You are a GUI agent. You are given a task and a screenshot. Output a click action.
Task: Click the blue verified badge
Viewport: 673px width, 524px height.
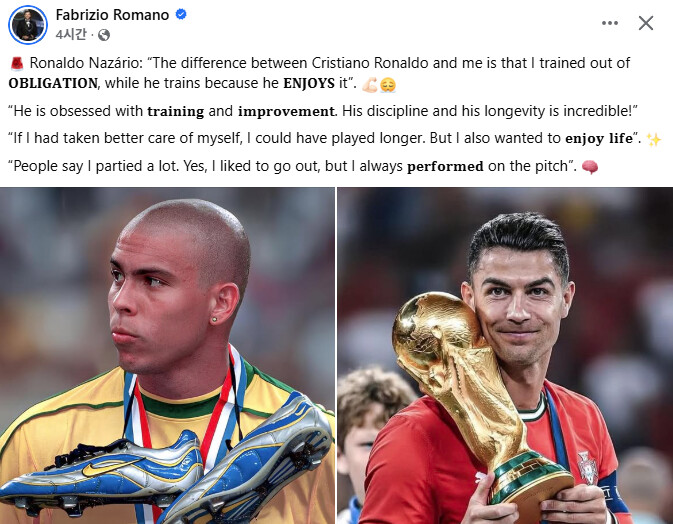(x=181, y=14)
